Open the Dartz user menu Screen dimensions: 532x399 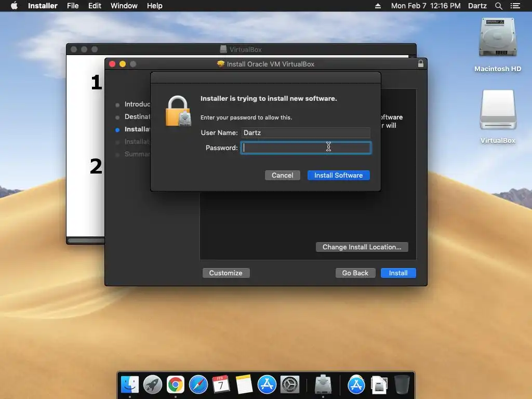point(477,6)
